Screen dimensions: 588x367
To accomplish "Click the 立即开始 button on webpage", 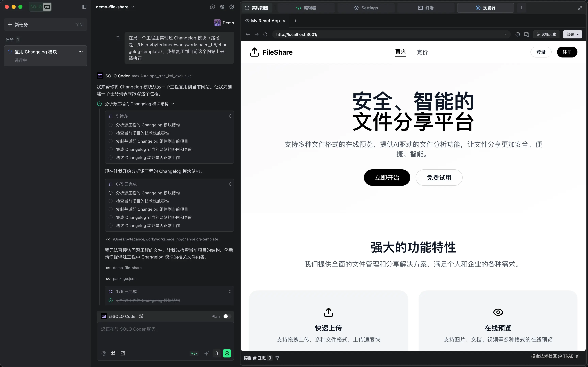I will (x=387, y=177).
